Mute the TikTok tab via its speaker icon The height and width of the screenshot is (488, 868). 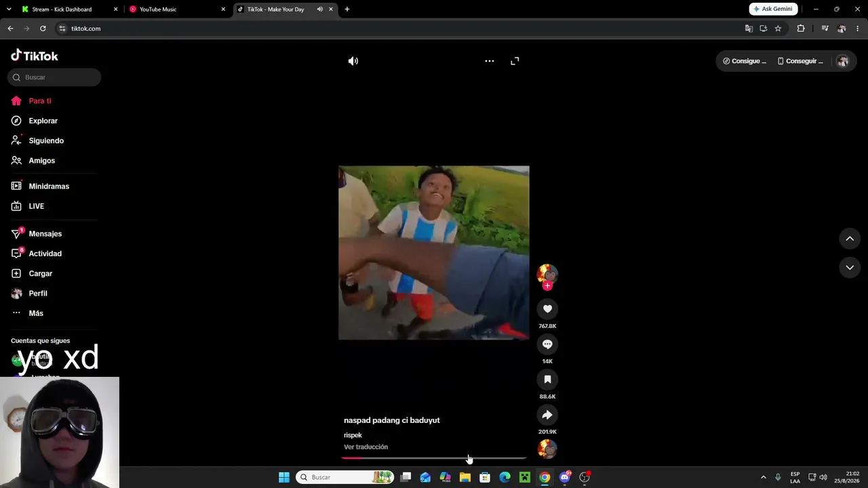point(319,9)
